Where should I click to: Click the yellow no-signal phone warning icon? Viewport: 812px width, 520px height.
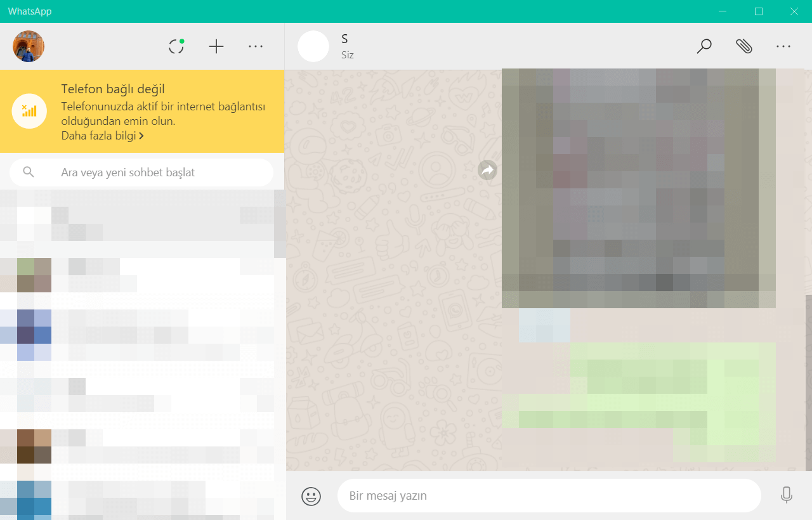pyautogui.click(x=29, y=111)
